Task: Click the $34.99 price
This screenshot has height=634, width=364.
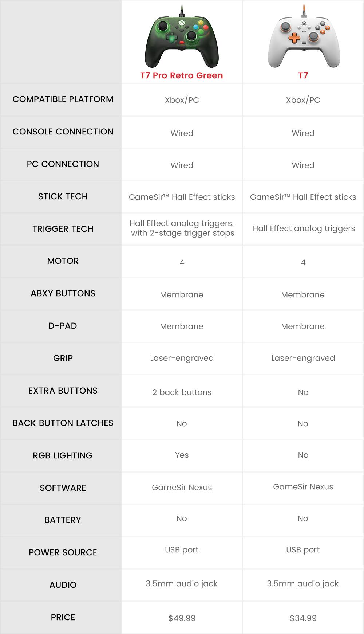Action: pyautogui.click(x=303, y=618)
